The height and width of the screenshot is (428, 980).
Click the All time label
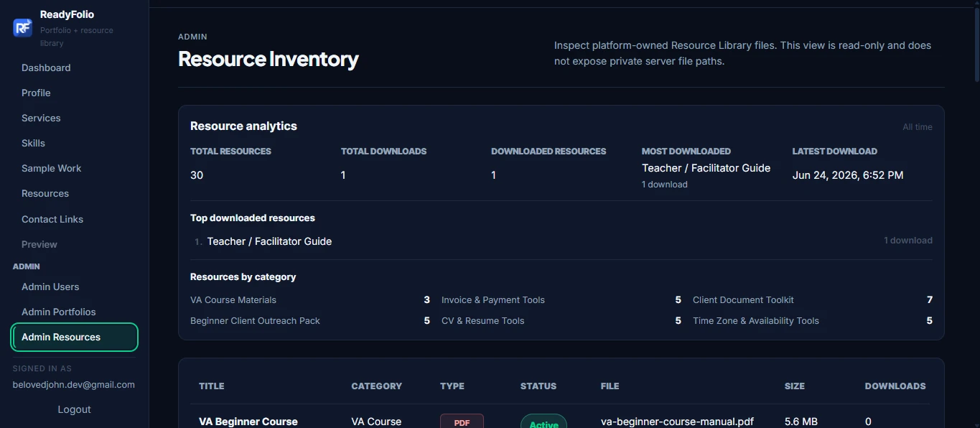pos(918,127)
